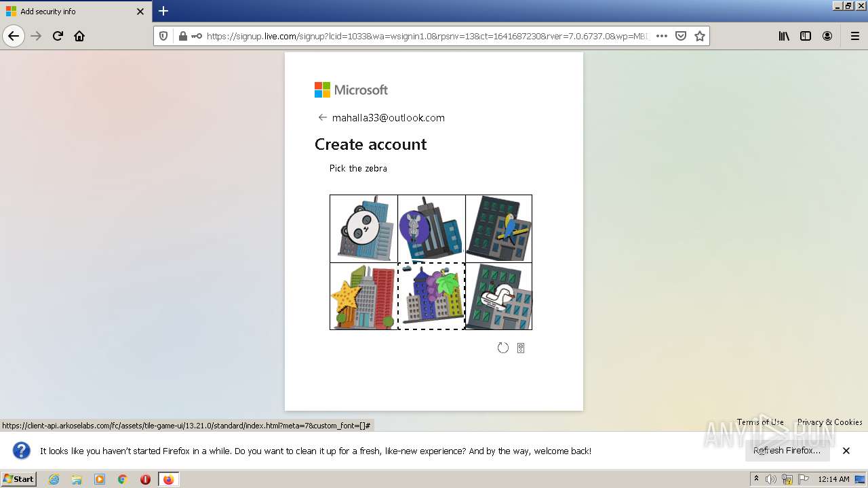Image resolution: width=868 pixels, height=488 pixels.
Task: Dismiss the Firefox refresh notification bar
Action: pyautogui.click(x=846, y=451)
